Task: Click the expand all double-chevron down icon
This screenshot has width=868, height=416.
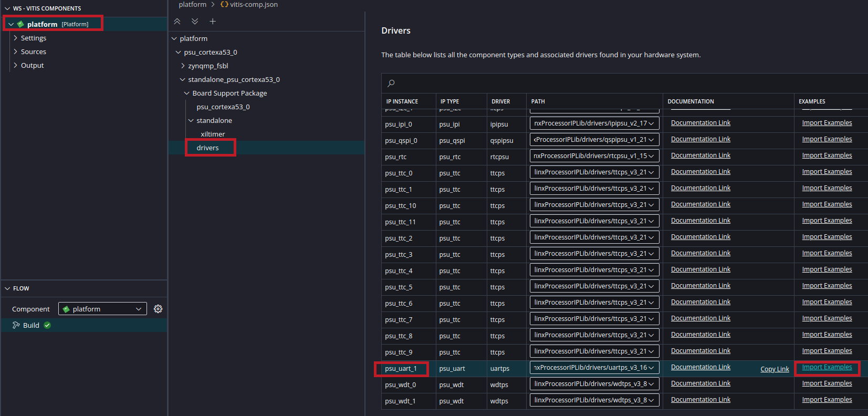Action: [195, 22]
